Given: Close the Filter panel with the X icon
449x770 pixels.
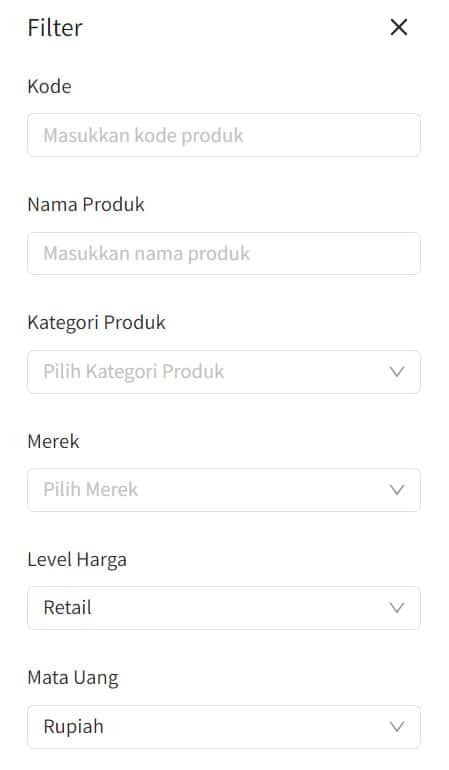Looking at the screenshot, I should pos(398,28).
